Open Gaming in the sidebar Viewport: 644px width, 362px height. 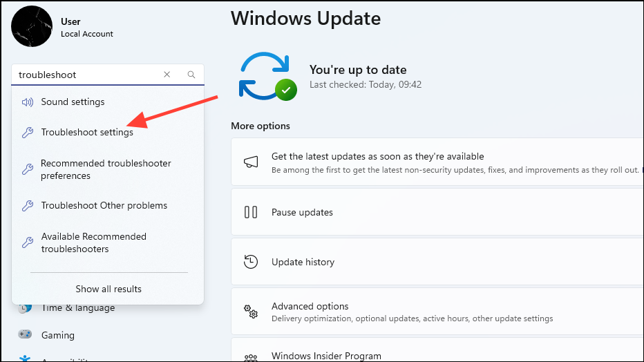point(58,335)
